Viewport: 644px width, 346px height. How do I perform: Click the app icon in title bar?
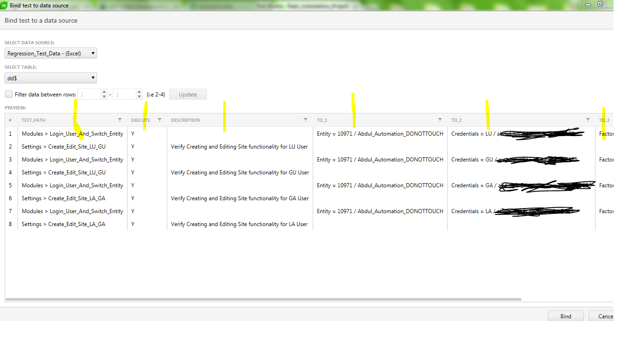coord(4,6)
